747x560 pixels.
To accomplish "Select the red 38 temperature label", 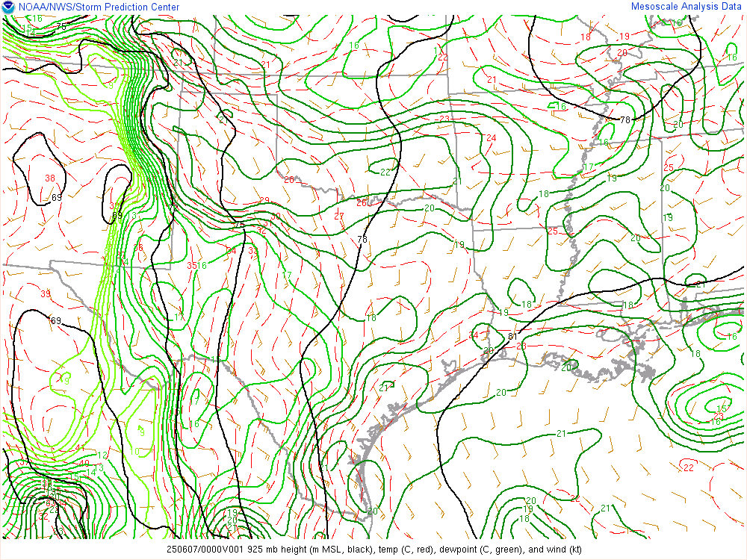I will tap(50, 178).
